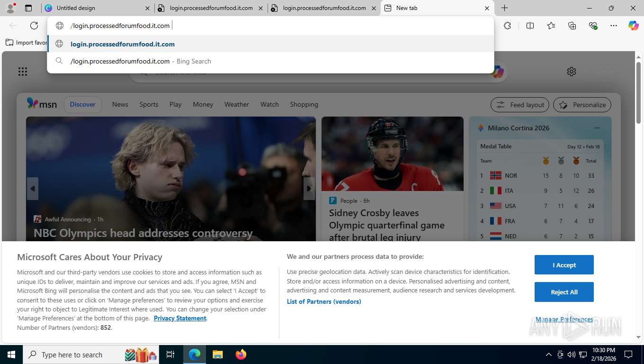Switch to the second login.processedforumfood.it.com tab

coord(323,8)
